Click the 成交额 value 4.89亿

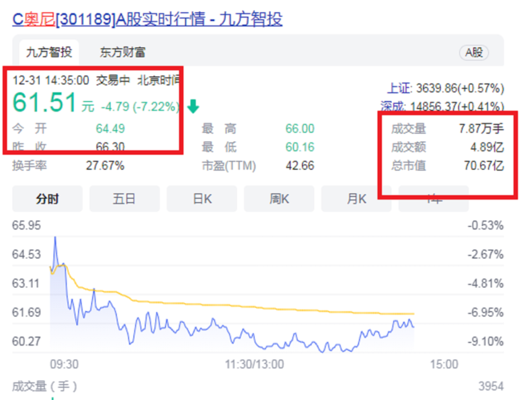coord(487,147)
